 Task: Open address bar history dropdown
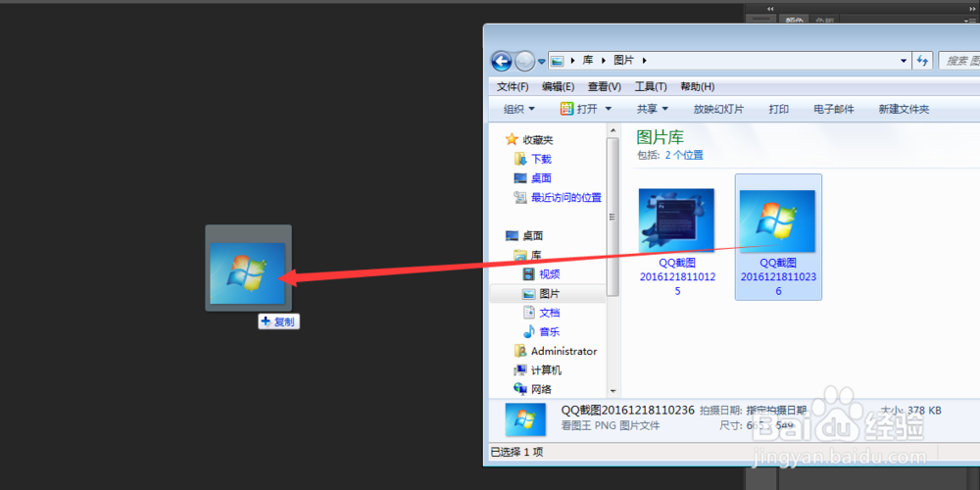(904, 61)
